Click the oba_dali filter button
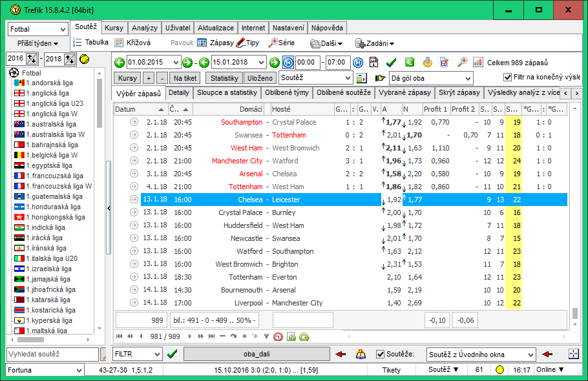 [257, 354]
